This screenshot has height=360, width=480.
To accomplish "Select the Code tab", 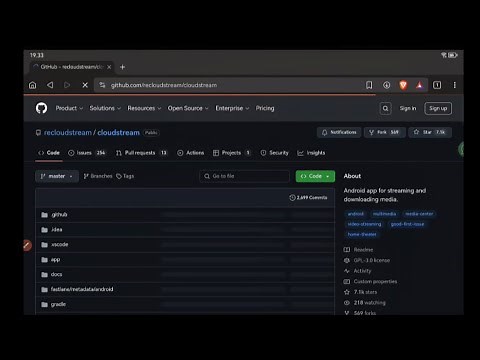I will (49, 153).
